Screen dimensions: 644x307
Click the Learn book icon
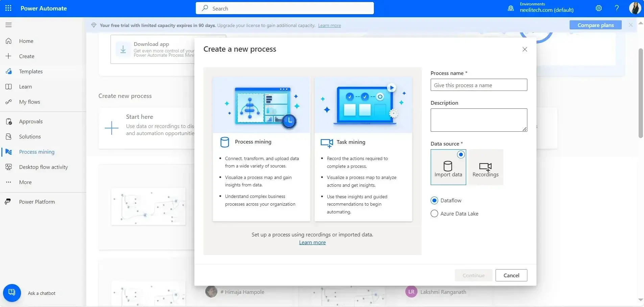pos(9,86)
